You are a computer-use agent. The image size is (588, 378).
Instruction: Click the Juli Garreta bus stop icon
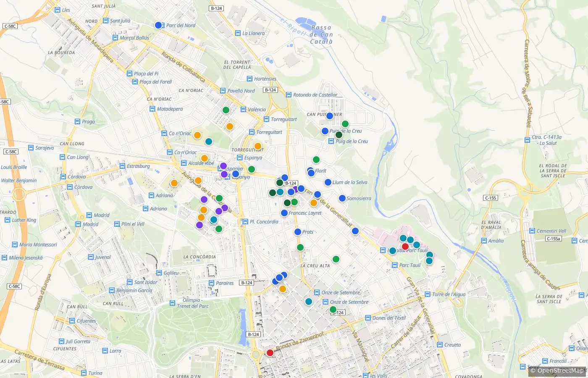point(61,341)
